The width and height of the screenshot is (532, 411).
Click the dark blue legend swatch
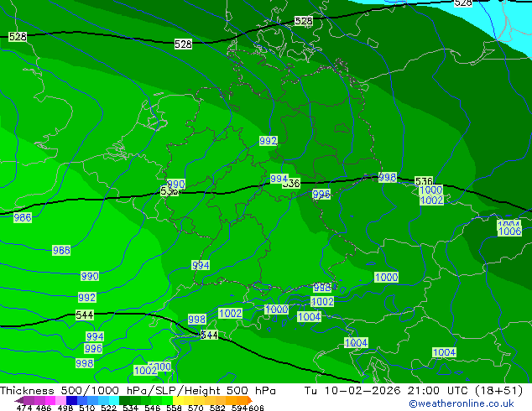71,400
